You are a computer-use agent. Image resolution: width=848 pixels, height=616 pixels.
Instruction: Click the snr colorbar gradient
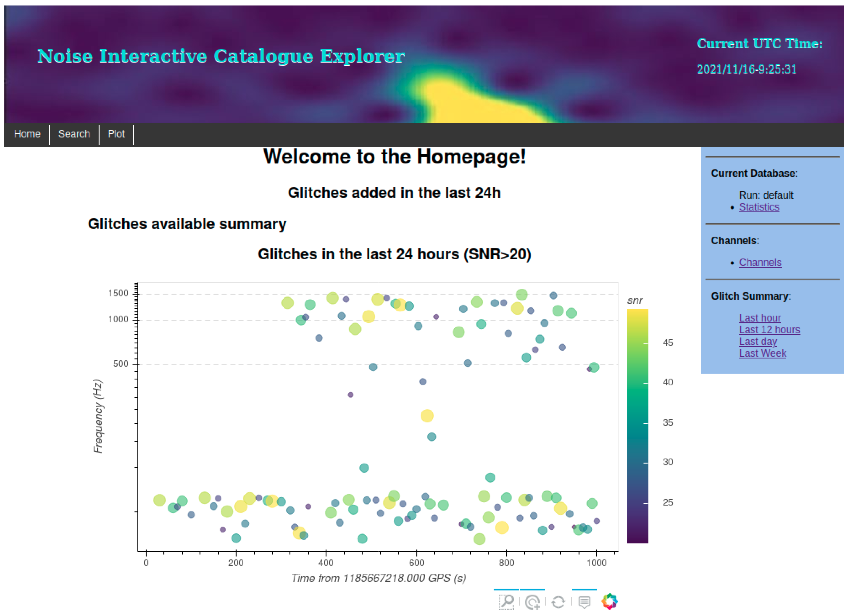click(638, 426)
